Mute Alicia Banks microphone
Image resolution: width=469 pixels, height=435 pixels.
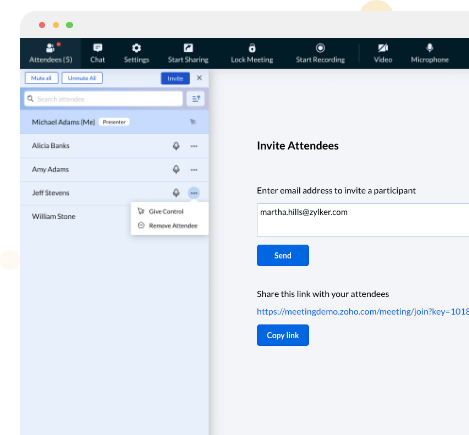[x=176, y=146]
